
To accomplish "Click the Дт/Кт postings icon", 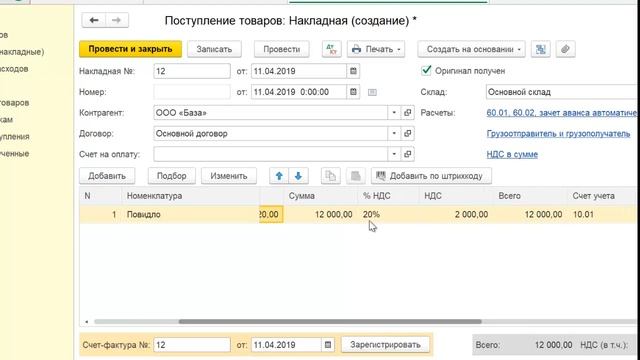I will pos(331,49).
